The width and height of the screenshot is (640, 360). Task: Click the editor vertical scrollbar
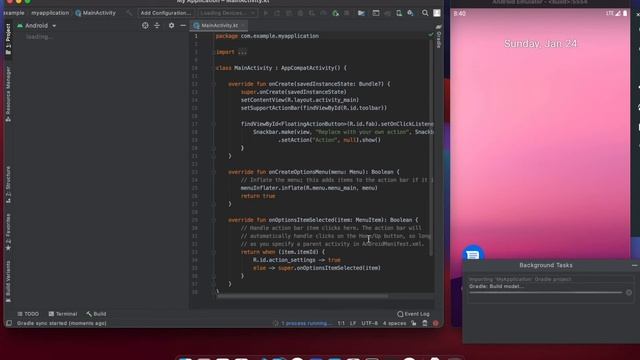430,147
